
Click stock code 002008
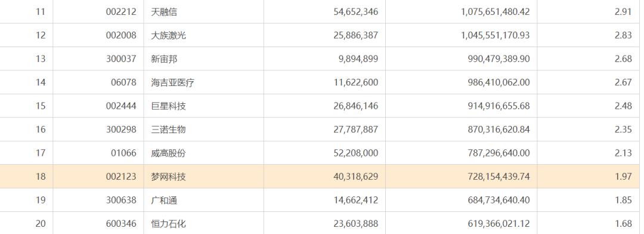pos(120,35)
